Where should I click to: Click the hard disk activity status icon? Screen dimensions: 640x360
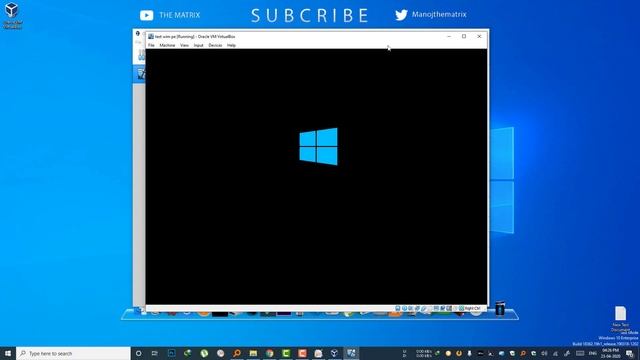[398, 308]
